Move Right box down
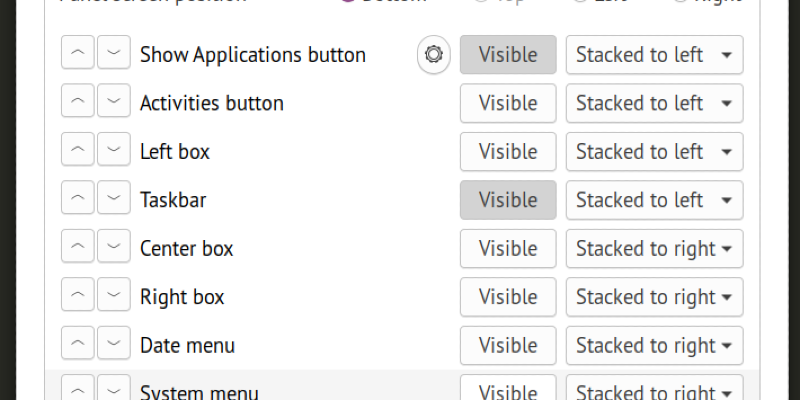Screen dimensions: 800x400 (x=114, y=297)
